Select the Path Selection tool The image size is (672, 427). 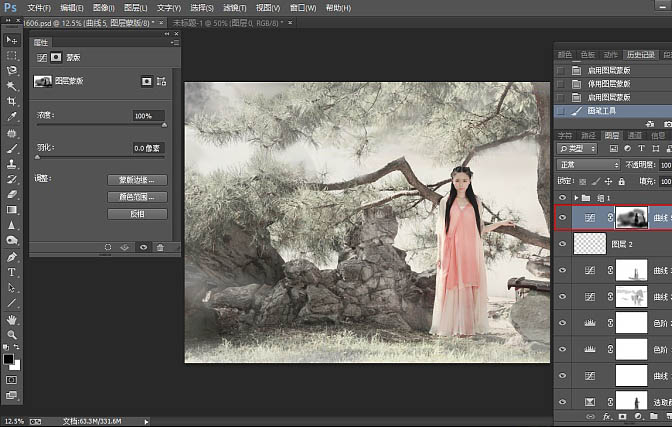12,288
